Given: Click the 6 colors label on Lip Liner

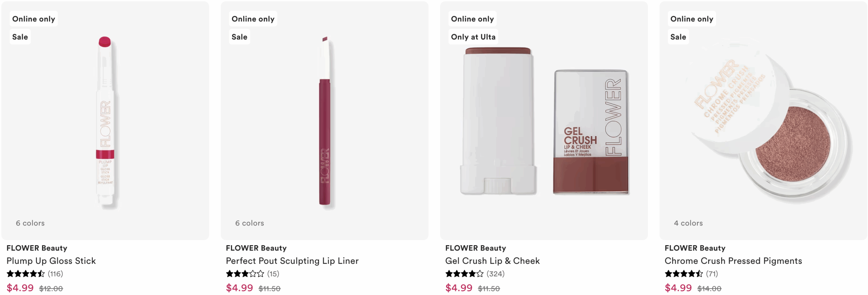Looking at the screenshot, I should click(250, 223).
